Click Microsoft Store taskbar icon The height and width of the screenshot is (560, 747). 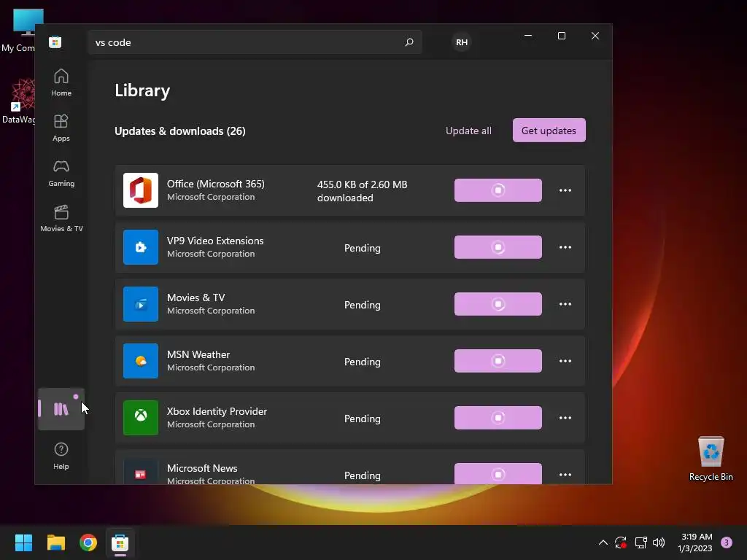point(120,542)
